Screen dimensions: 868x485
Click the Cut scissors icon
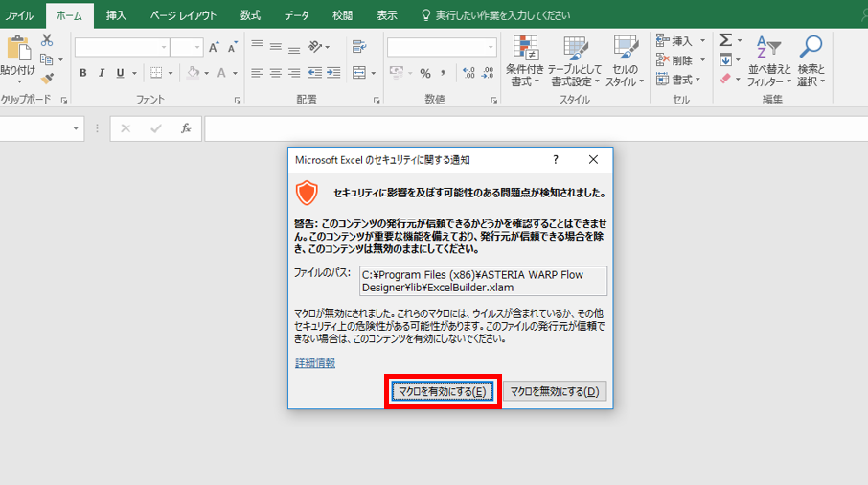click(x=47, y=40)
